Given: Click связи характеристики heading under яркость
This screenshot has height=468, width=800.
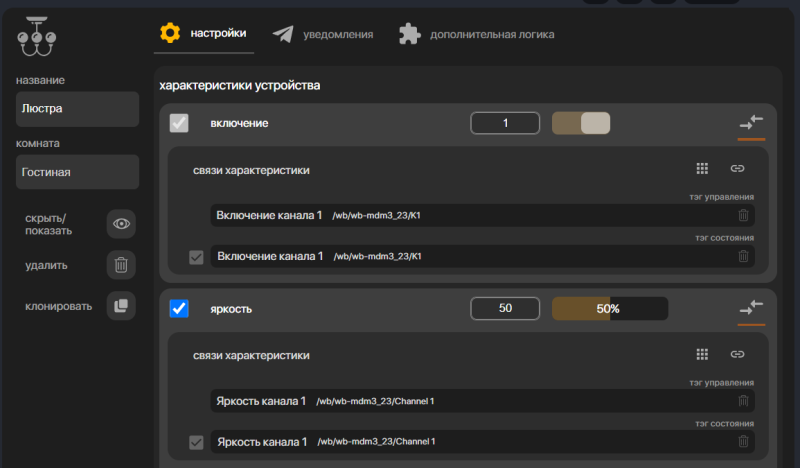Looking at the screenshot, I should pos(251,355).
